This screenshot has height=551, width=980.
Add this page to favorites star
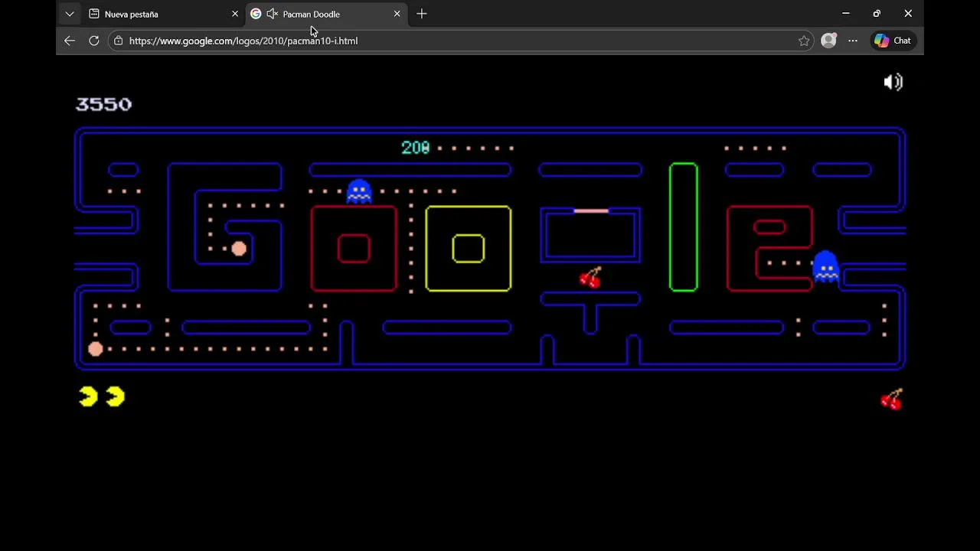[804, 41]
